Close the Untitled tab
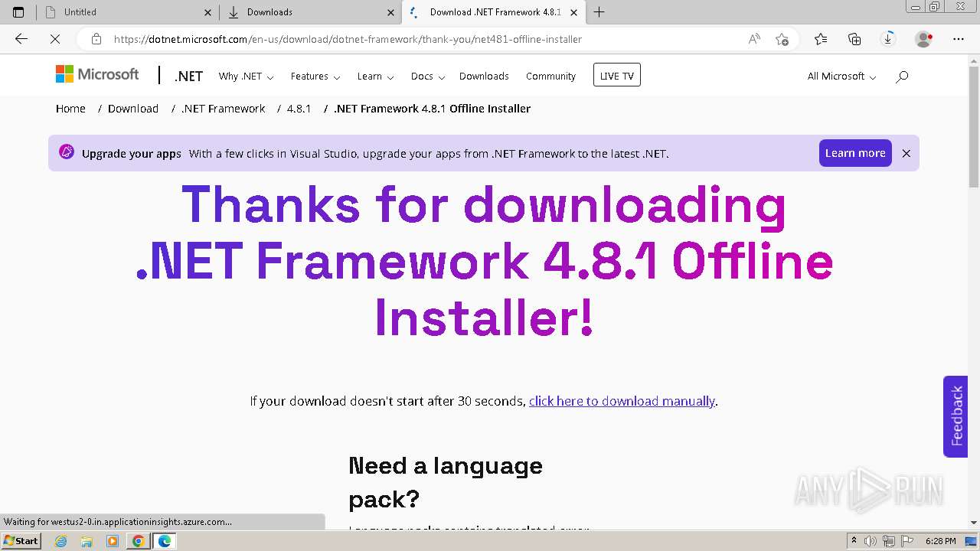The width and height of the screenshot is (980, 551). point(208,12)
